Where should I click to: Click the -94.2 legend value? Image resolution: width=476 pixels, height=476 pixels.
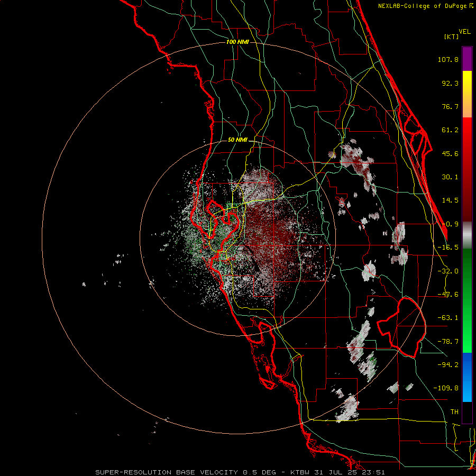(448, 365)
